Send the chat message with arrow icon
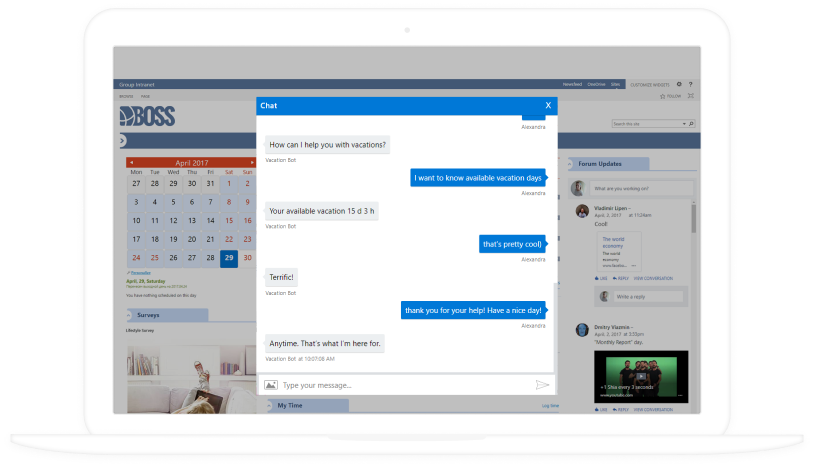This screenshot has width=814, height=468. tap(542, 385)
